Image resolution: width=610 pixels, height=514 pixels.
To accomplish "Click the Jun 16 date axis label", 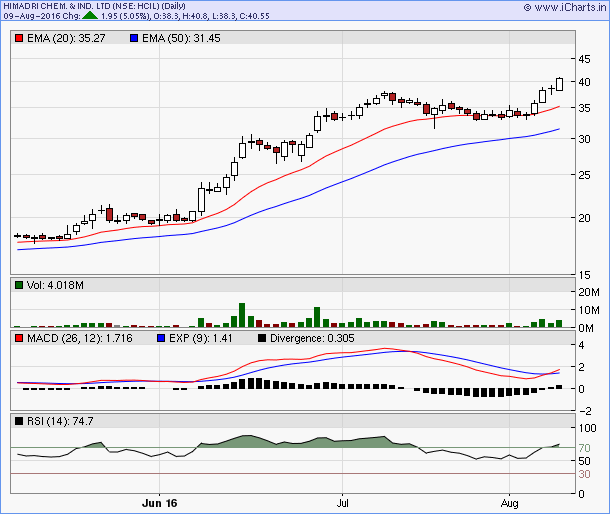I will pyautogui.click(x=160, y=503).
